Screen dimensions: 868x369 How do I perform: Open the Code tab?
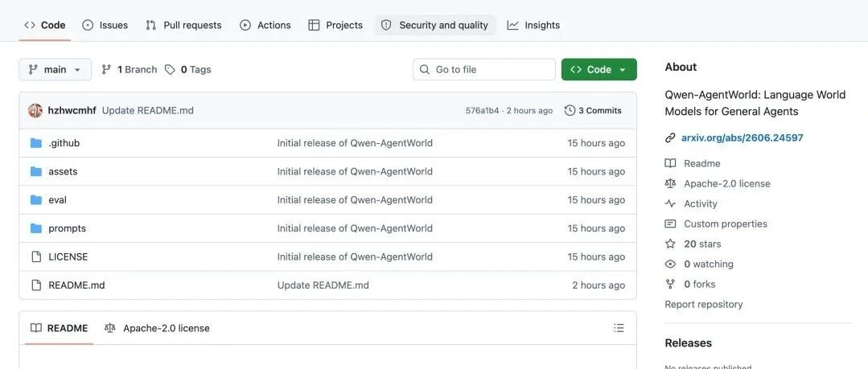[x=45, y=25]
